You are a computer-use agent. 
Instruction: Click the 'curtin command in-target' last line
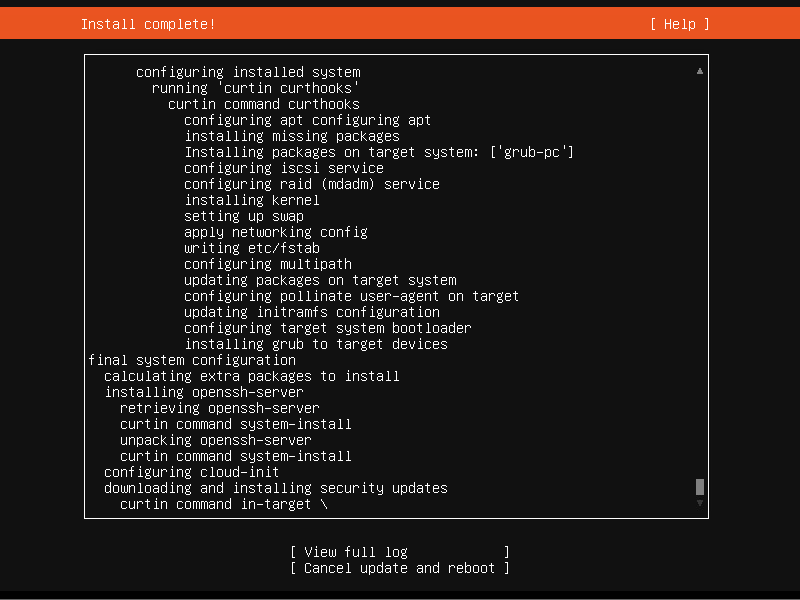(x=224, y=504)
